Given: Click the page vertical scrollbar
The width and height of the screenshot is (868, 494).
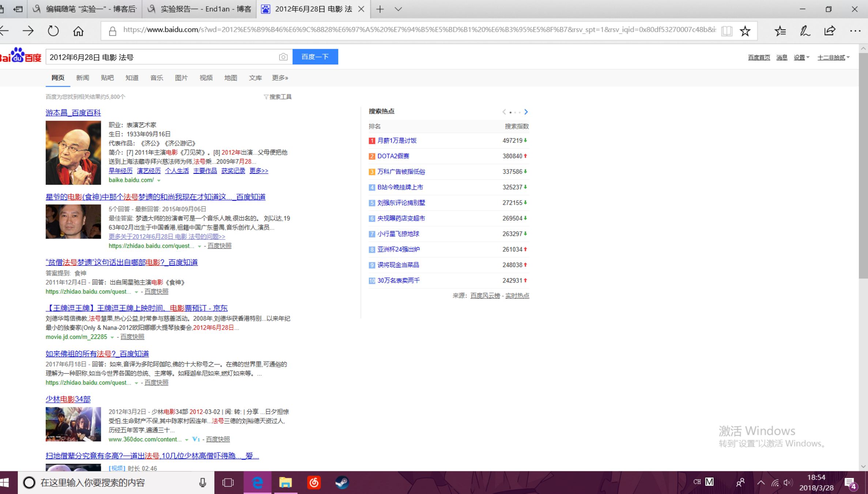Looking at the screenshot, I should click(863, 165).
